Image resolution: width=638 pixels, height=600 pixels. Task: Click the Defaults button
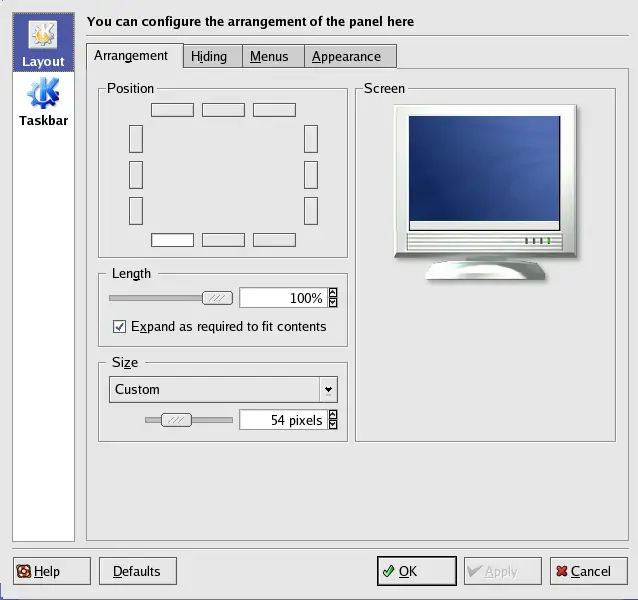tap(138, 571)
